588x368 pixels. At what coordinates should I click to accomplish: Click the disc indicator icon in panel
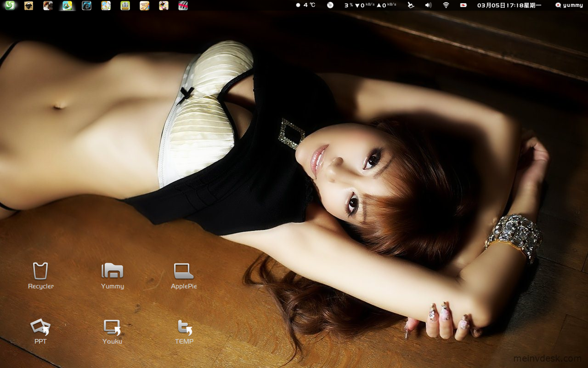click(x=330, y=5)
